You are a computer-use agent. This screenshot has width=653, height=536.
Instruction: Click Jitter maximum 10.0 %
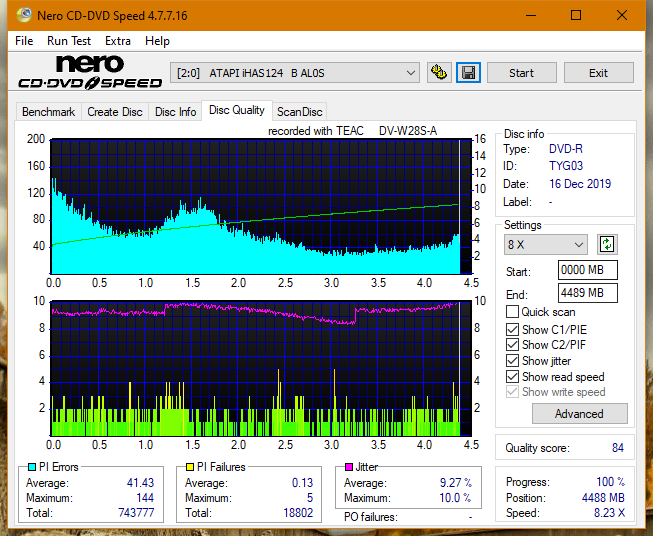(455, 497)
